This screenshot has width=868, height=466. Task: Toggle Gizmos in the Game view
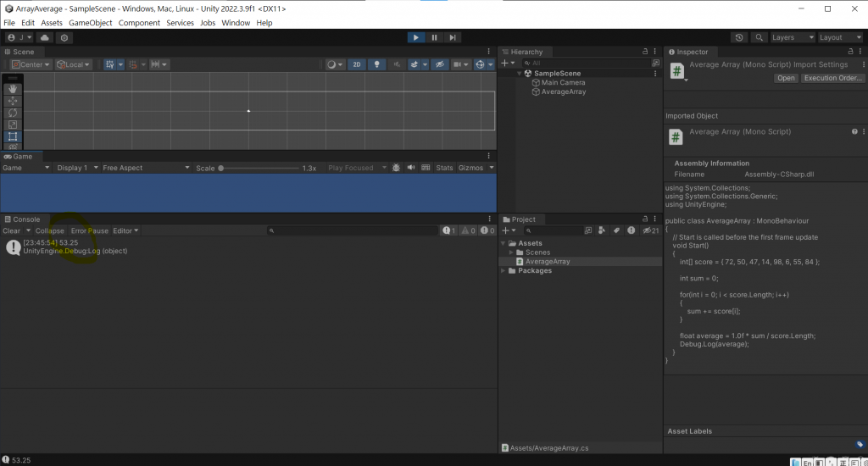pos(470,168)
